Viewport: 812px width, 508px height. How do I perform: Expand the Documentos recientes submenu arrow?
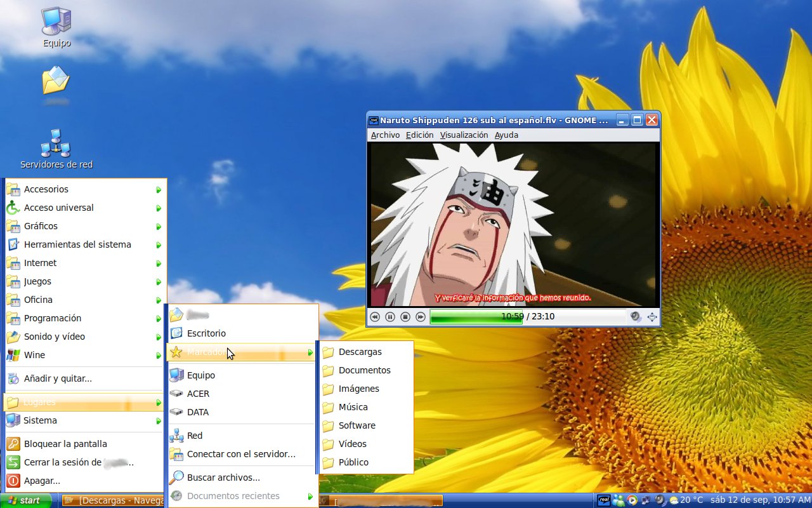310,497
